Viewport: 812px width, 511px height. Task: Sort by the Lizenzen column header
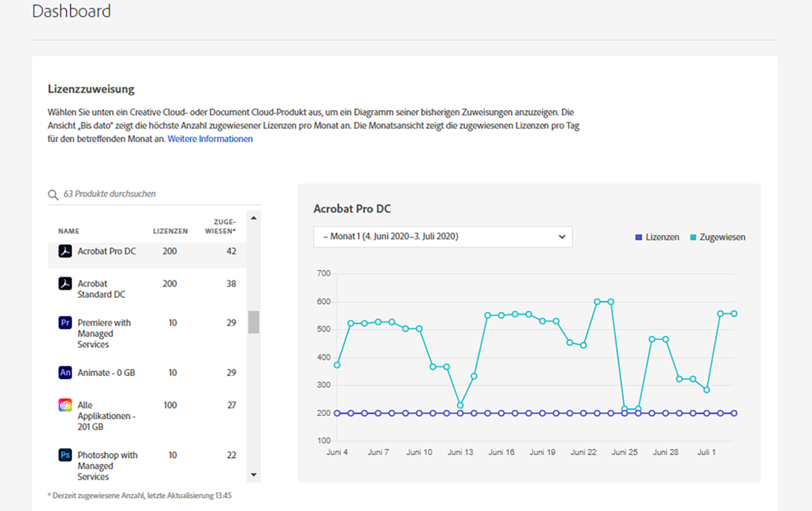170,231
